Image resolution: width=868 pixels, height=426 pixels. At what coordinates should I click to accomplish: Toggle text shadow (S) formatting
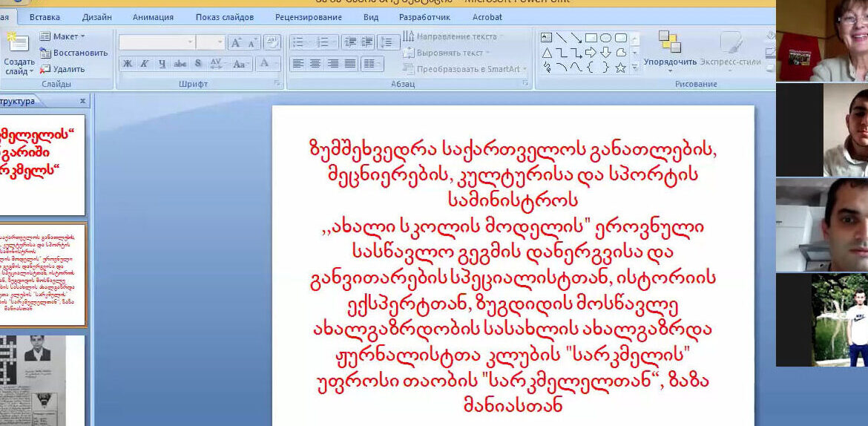(199, 64)
